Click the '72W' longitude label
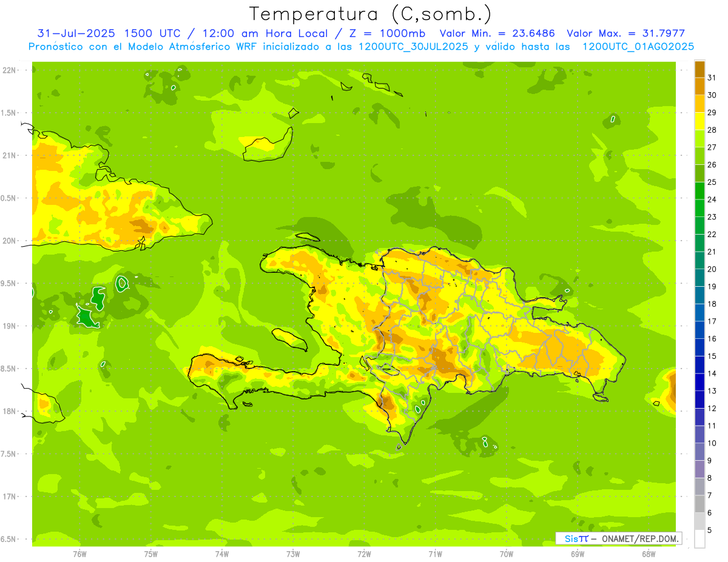The width and height of the screenshot is (728, 562). (x=364, y=554)
